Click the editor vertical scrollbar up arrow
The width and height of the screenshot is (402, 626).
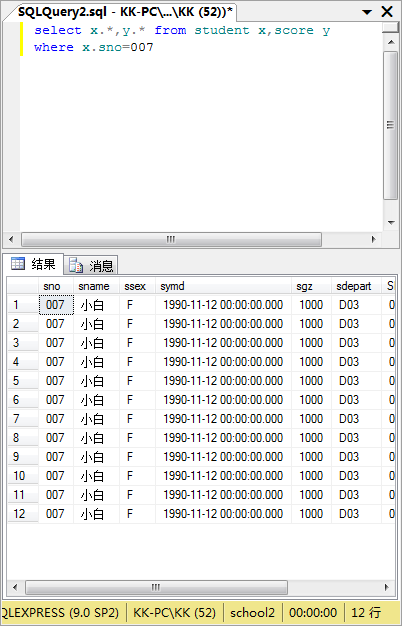[390, 42]
